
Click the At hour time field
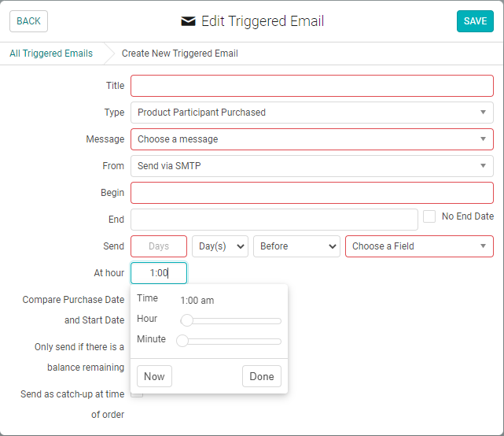coord(159,273)
